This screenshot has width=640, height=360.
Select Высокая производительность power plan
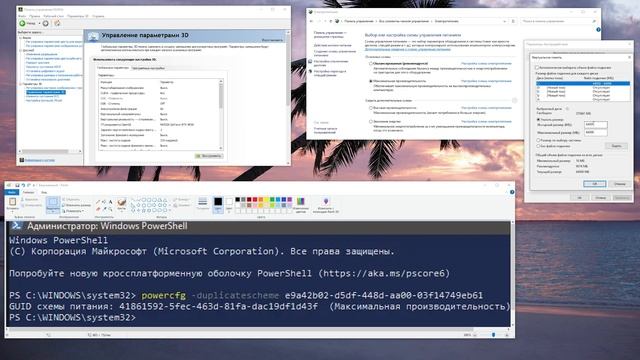371,108
